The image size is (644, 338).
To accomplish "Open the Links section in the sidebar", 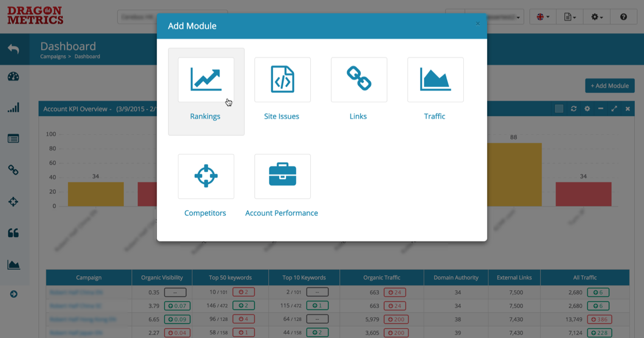I will [x=14, y=170].
